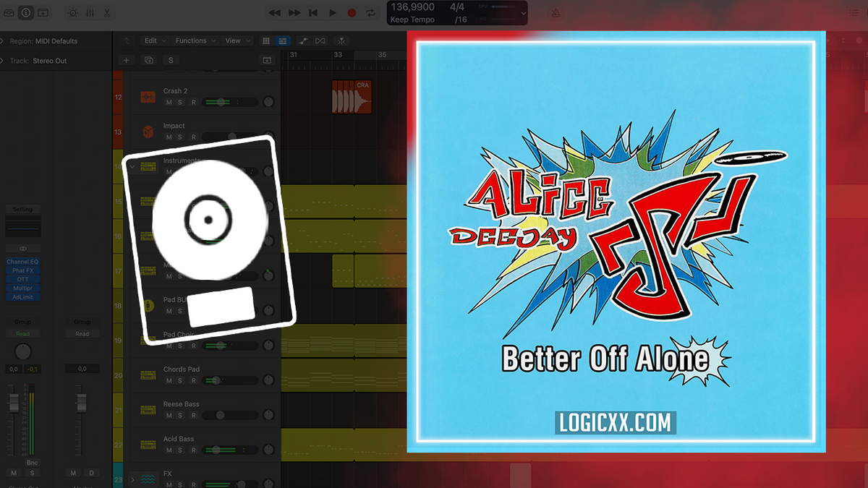The width and height of the screenshot is (868, 488).
Task: Toggle the Inspector info icon in the control bar
Action: point(27,12)
